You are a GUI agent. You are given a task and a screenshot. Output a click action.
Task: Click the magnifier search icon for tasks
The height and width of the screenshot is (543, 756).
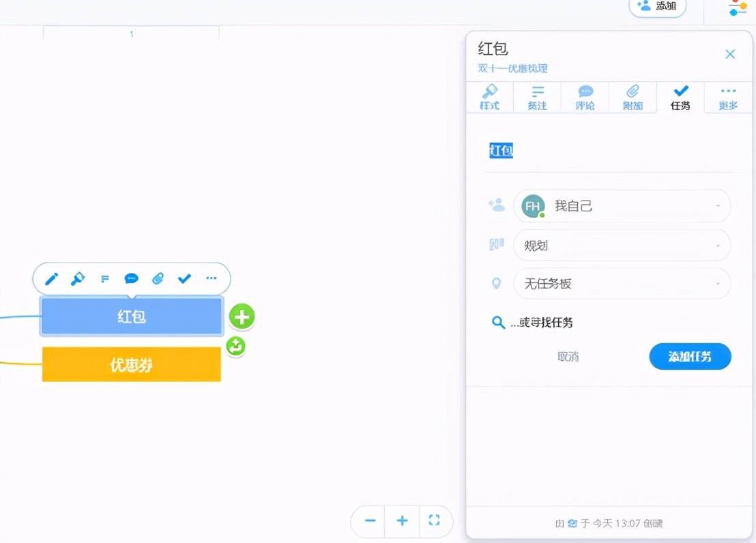pyautogui.click(x=498, y=322)
